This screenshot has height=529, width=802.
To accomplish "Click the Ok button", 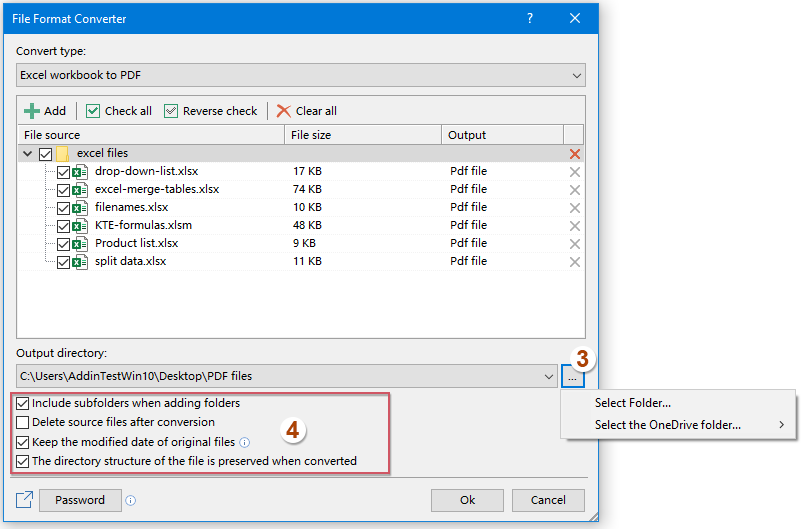I will 467,500.
